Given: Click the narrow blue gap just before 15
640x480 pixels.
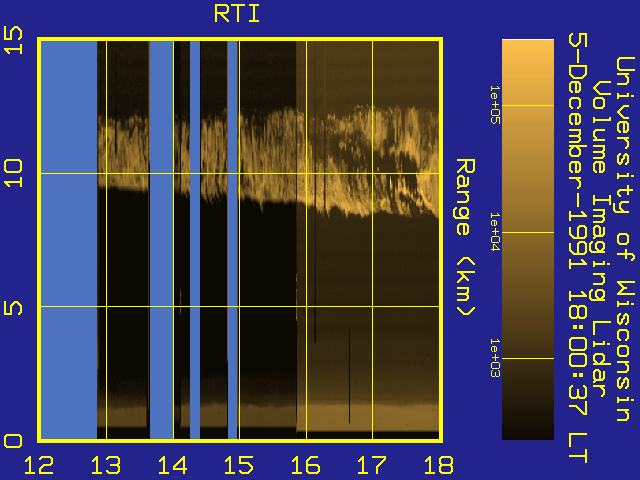Looking at the screenshot, I should pos(232,240).
